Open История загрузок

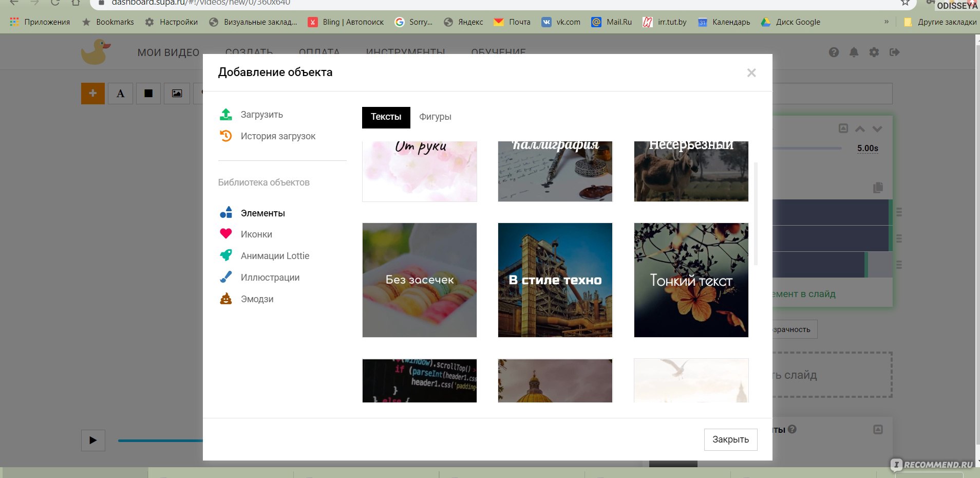(278, 136)
